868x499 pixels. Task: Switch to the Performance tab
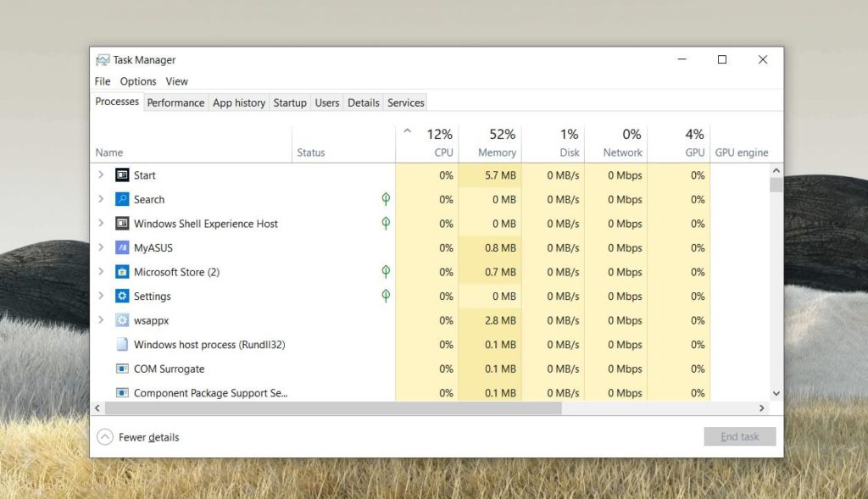(175, 103)
